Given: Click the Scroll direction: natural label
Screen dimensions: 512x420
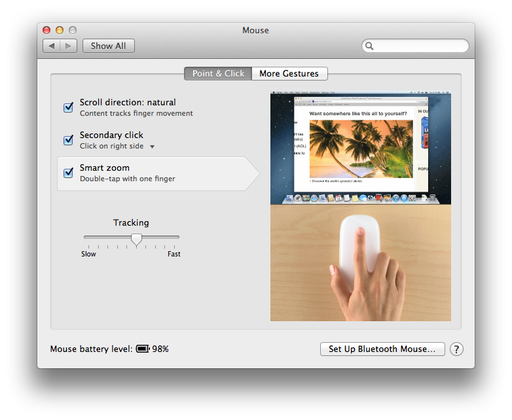Looking at the screenshot, I should coord(128,103).
